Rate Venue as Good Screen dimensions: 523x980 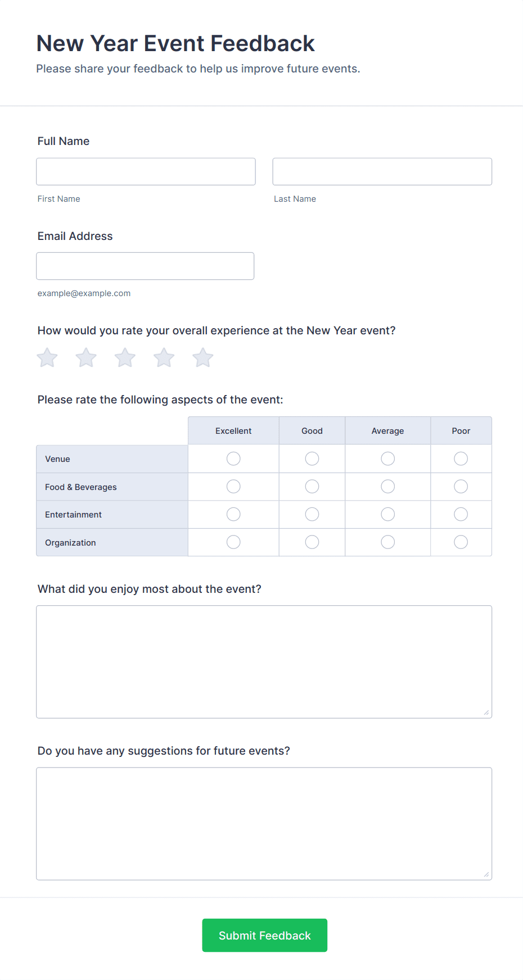pyautogui.click(x=312, y=459)
